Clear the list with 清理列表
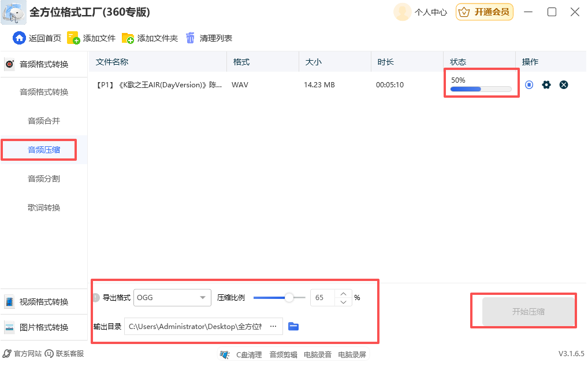Viewport: 588px width, 366px height. 209,38
